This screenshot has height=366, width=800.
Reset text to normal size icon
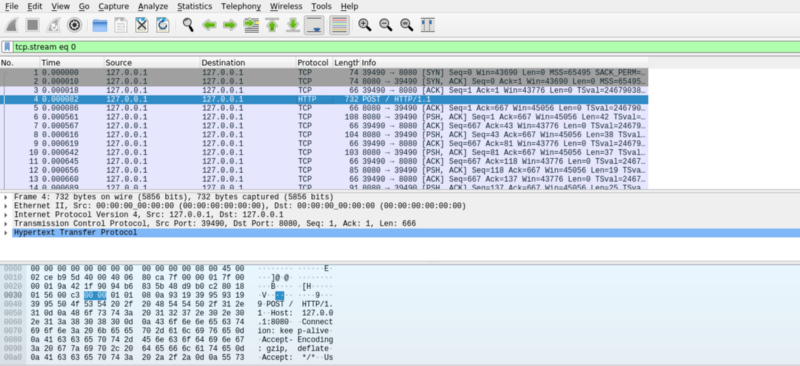click(406, 25)
